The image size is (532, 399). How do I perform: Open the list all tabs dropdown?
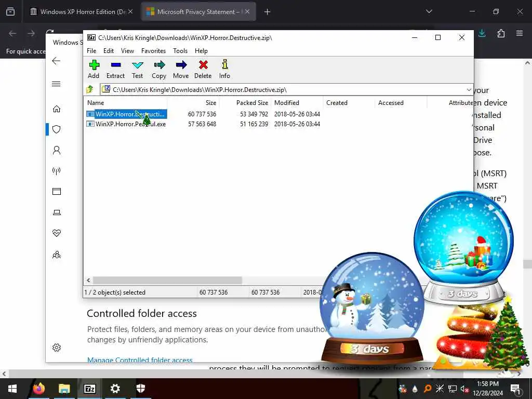[x=429, y=12]
